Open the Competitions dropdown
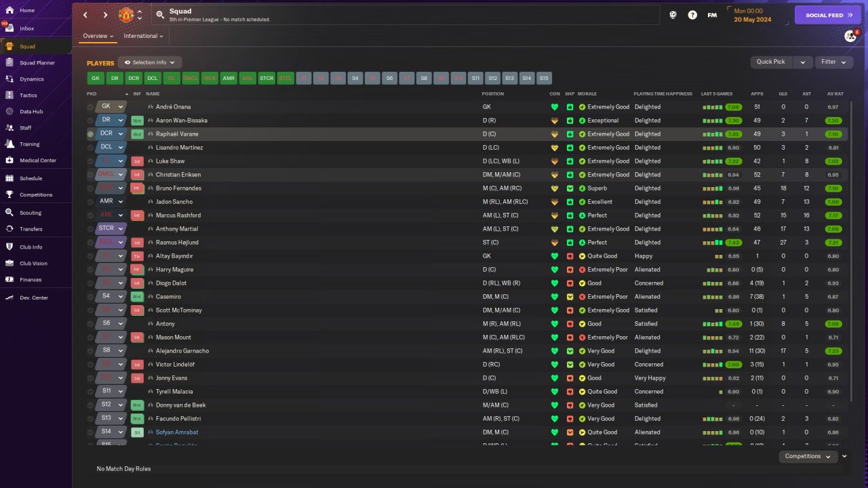The width and height of the screenshot is (868, 488). coord(808,456)
